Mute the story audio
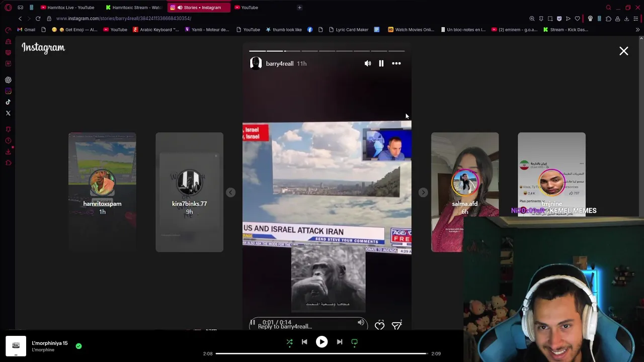The width and height of the screenshot is (644, 362). click(x=368, y=63)
